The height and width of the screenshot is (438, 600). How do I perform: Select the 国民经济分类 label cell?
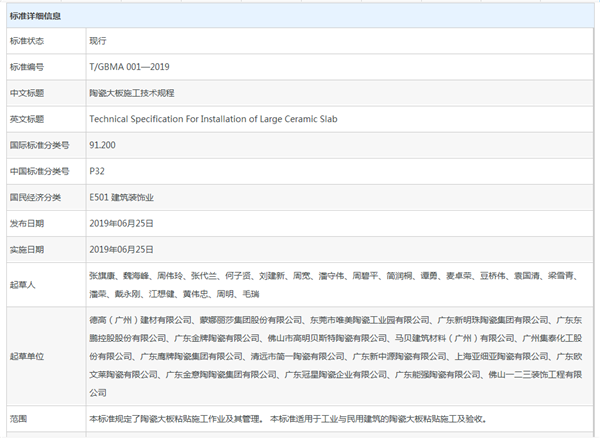coord(46,197)
